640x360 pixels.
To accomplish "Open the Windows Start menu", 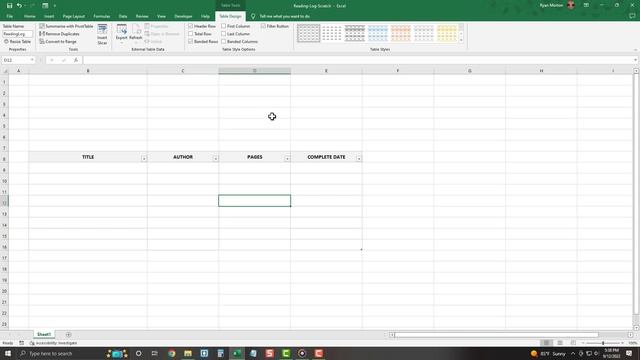I will pyautogui.click(x=8, y=353).
